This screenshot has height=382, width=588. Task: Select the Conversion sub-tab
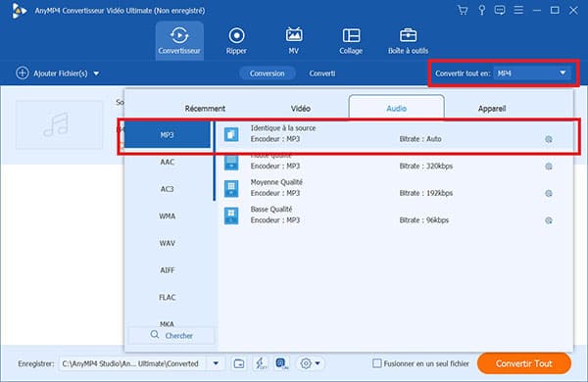267,73
